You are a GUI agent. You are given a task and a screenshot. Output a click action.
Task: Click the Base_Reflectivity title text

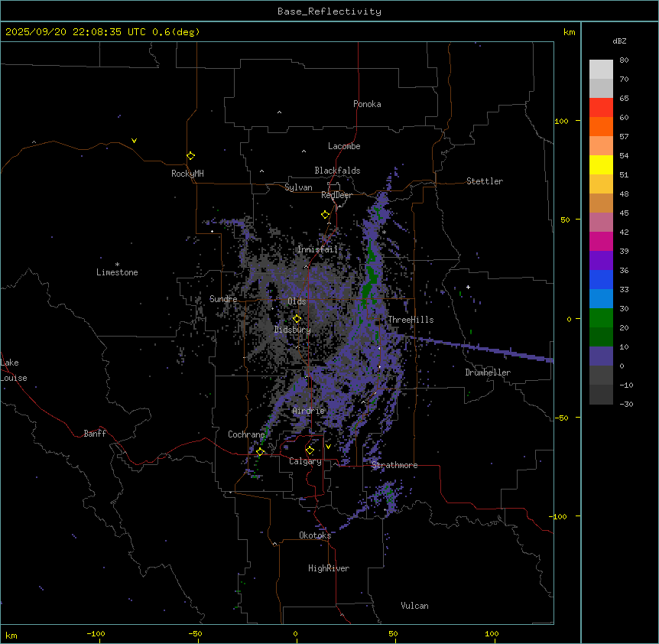point(329,11)
